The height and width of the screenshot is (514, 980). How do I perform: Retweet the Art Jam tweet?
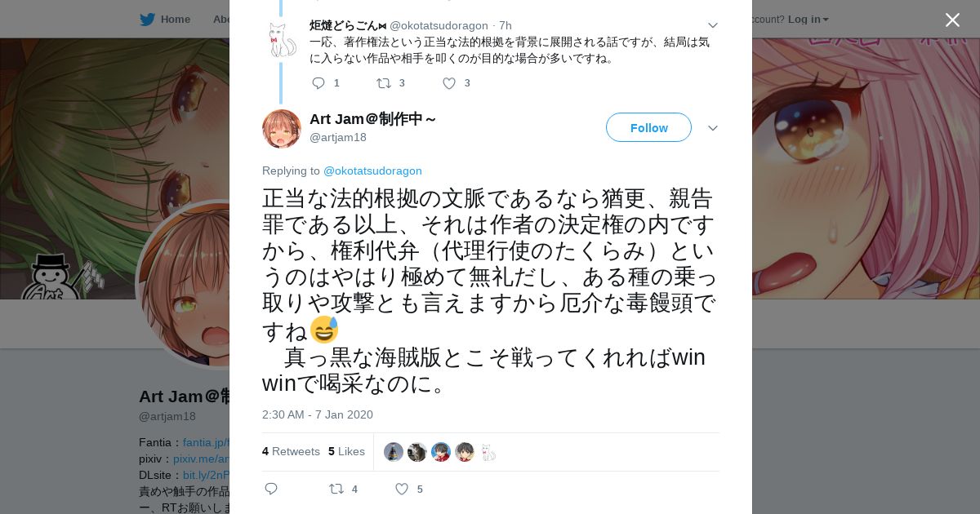point(336,489)
